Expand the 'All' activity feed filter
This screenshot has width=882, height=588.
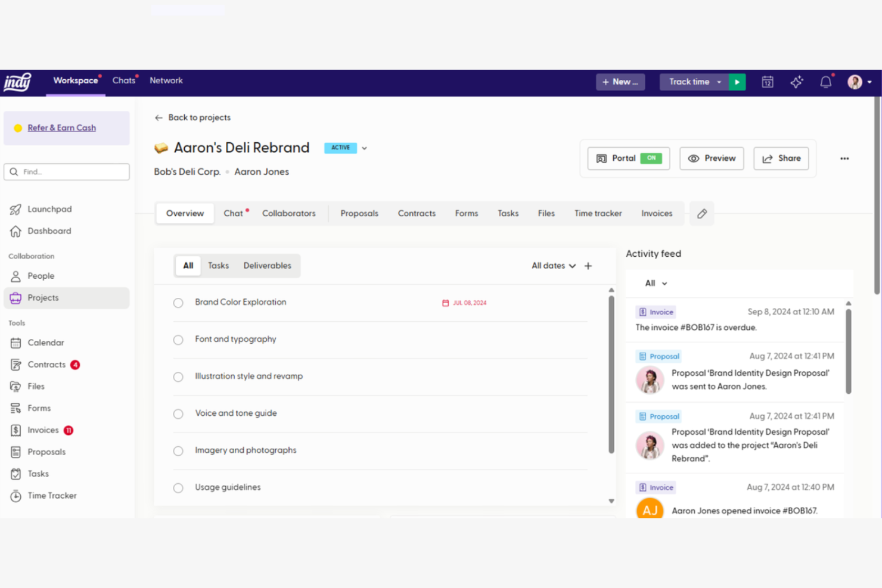[x=654, y=283]
